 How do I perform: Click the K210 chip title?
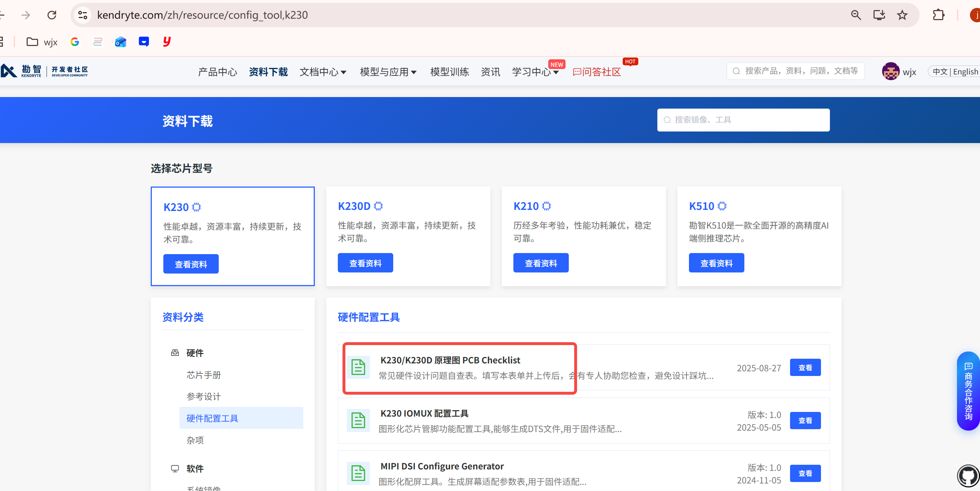click(526, 206)
